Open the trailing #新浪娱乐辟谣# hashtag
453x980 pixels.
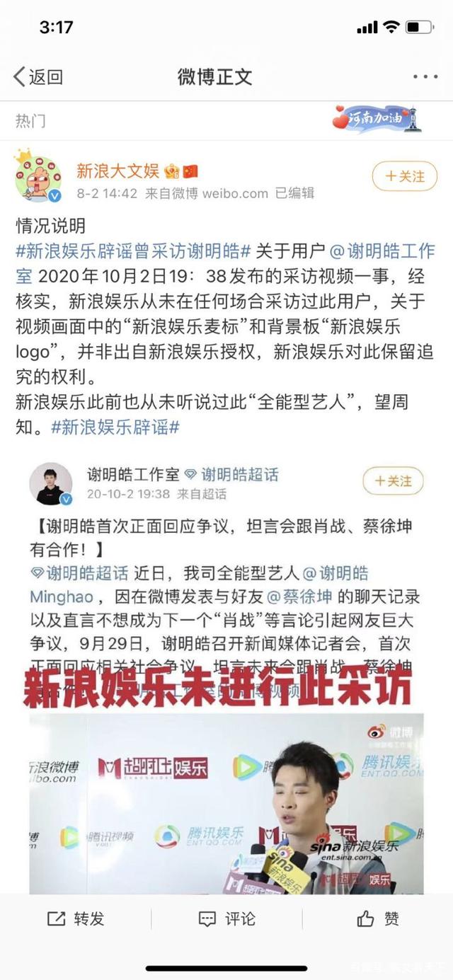(115, 427)
